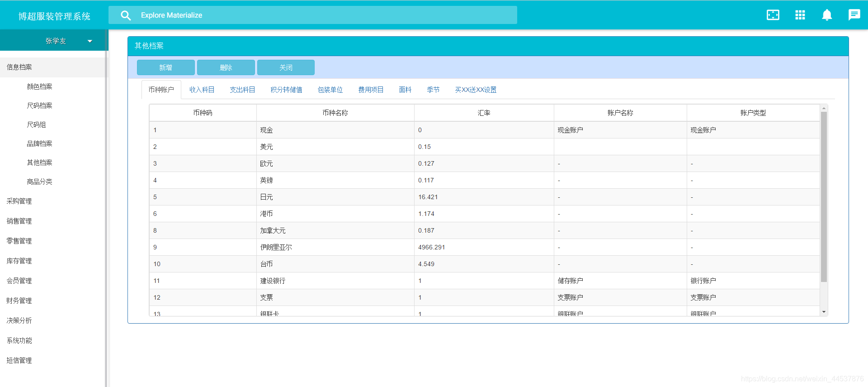This screenshot has width=868, height=387.
Task: Click the table scrollbar down arrow
Action: (x=824, y=312)
